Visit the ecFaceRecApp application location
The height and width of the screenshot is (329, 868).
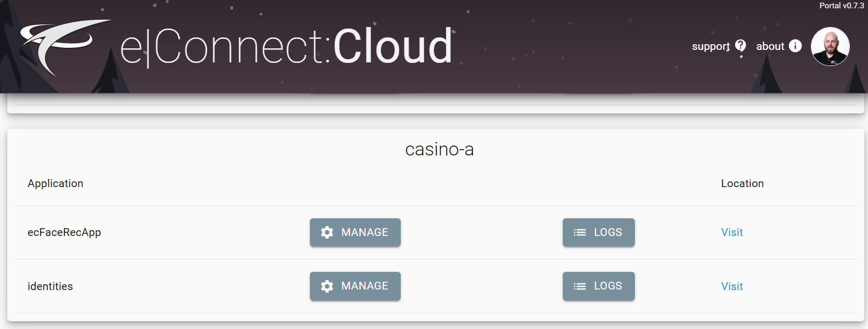[x=731, y=232]
